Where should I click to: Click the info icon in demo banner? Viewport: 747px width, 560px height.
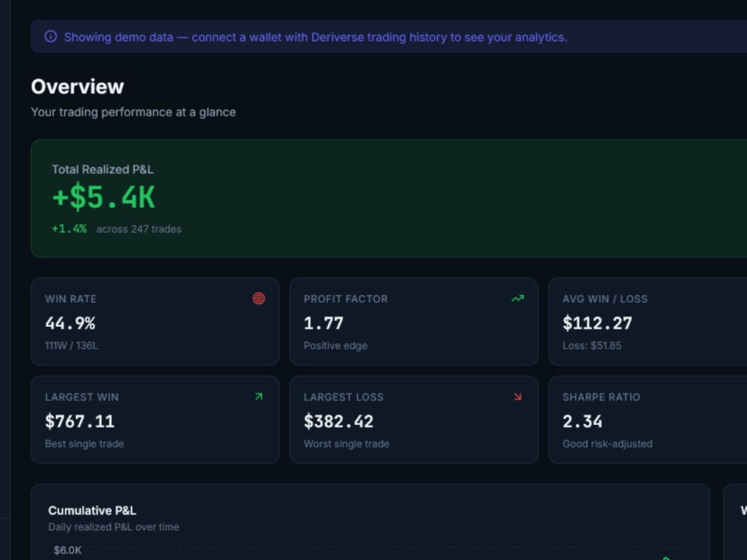click(51, 37)
